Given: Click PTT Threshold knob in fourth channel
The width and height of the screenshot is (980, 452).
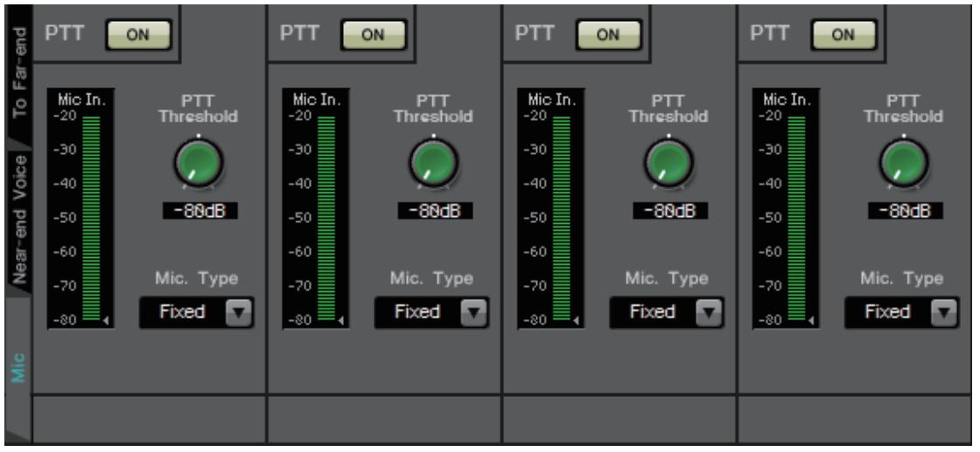Looking at the screenshot, I should pyautogui.click(x=904, y=163).
